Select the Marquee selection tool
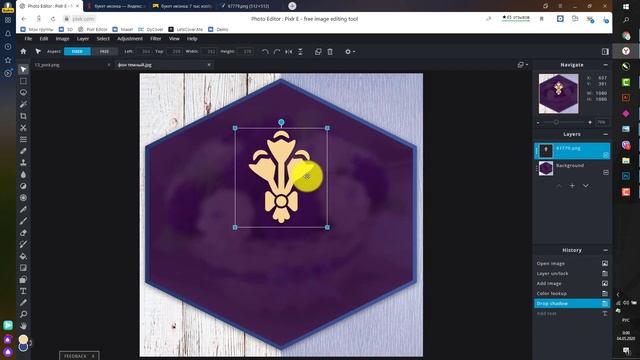 pos(23,81)
